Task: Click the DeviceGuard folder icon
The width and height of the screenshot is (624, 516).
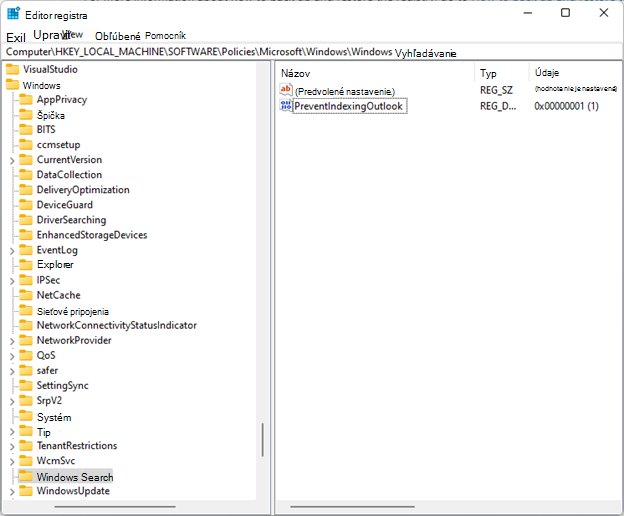Action: point(26,204)
